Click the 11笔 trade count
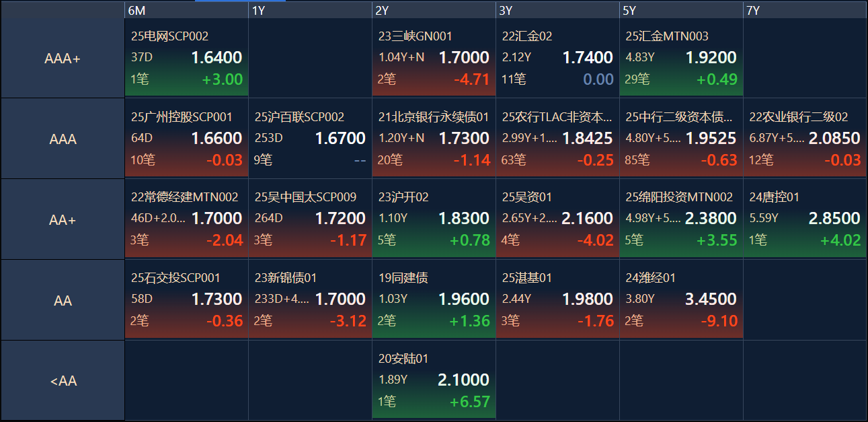This screenshot has width=868, height=422. tap(514, 79)
